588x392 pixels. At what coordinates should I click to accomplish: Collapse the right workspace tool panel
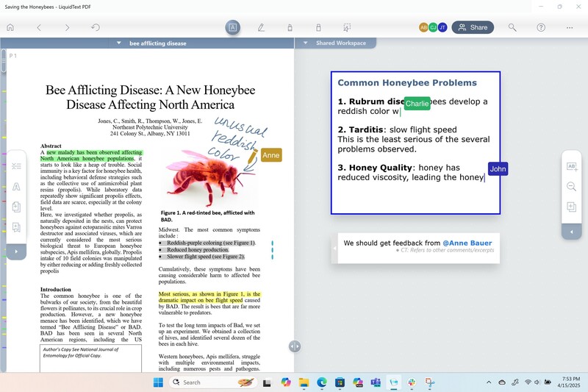(571, 232)
